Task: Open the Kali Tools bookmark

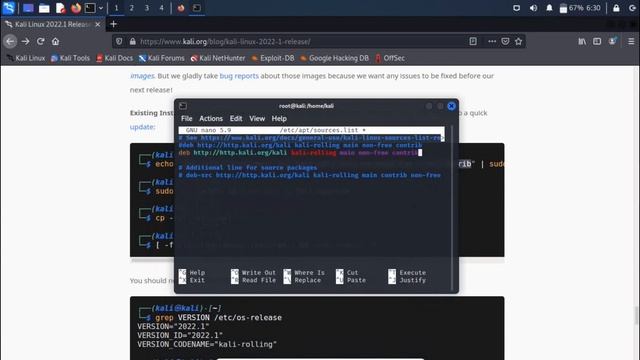Action: point(70,58)
